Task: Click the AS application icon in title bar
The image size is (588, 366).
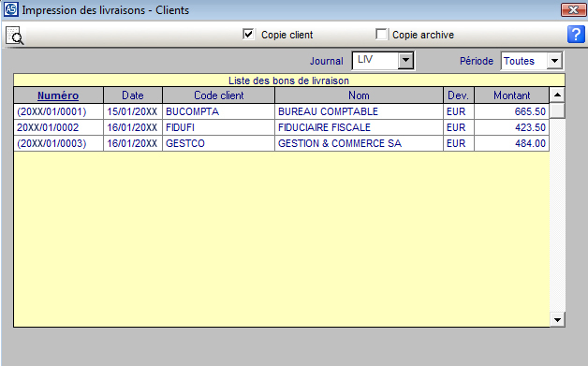Action: [x=10, y=9]
